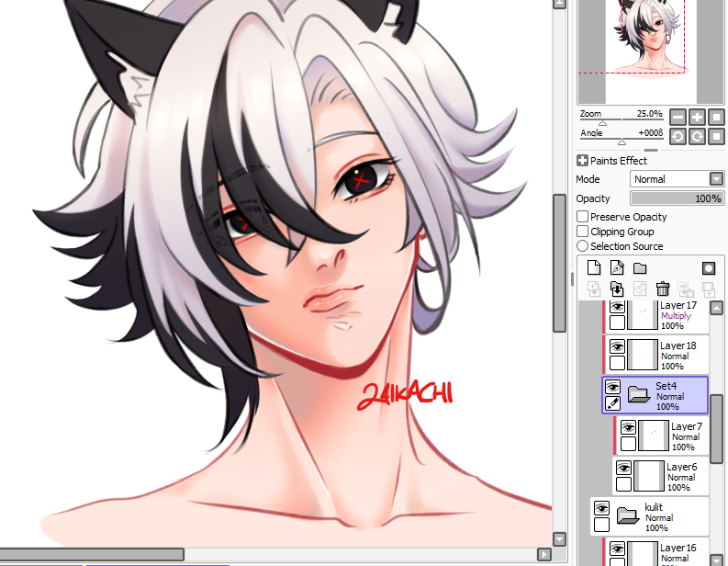Click the canvas vertical scroll up arrow
728x566 pixels.
click(559, 4)
